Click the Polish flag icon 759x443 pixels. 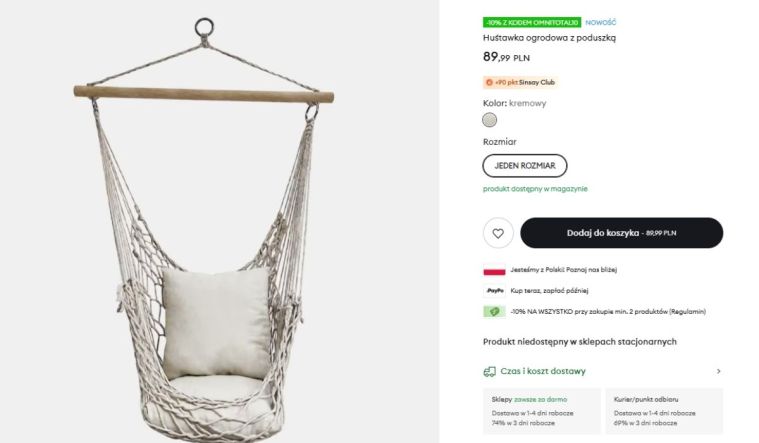tap(494, 270)
